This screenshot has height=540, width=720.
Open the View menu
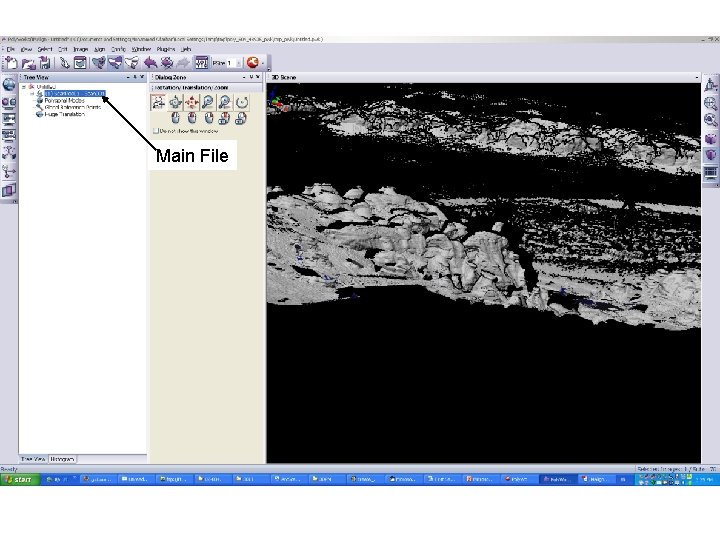pyautogui.click(x=27, y=49)
